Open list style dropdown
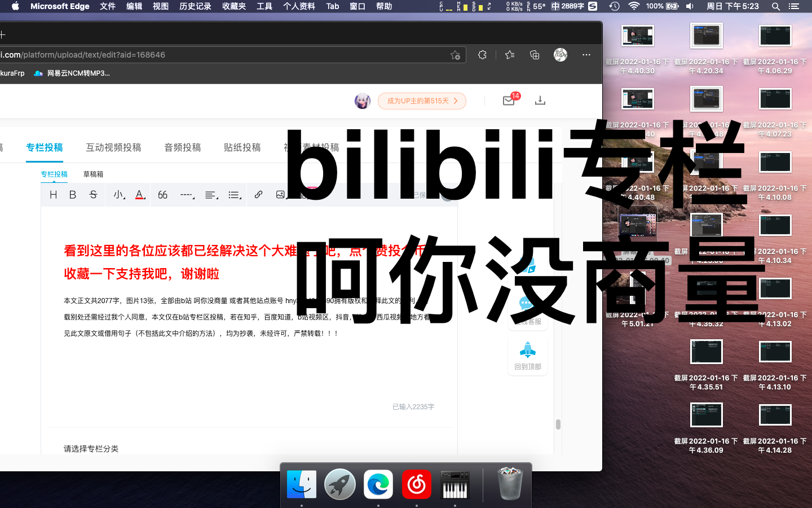812x508 pixels. click(235, 195)
